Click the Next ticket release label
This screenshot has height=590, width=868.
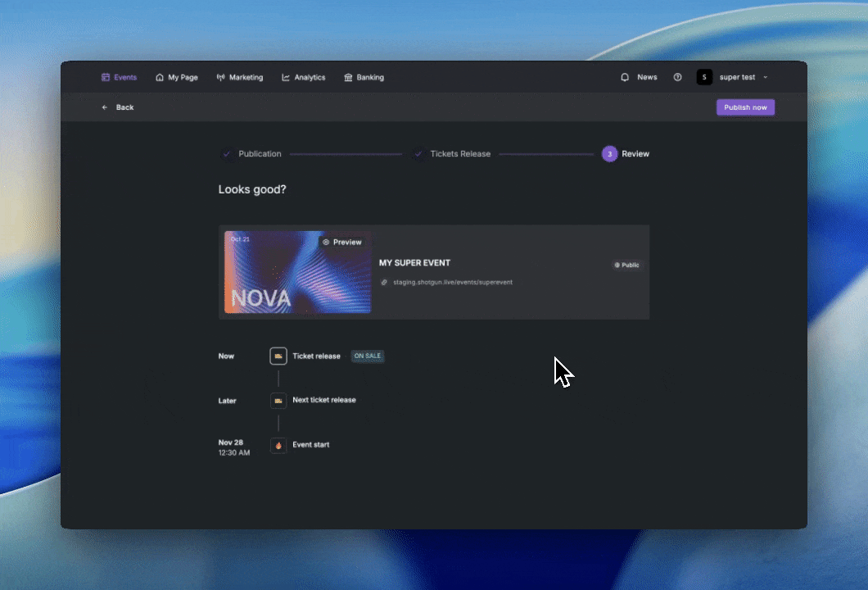pos(324,400)
